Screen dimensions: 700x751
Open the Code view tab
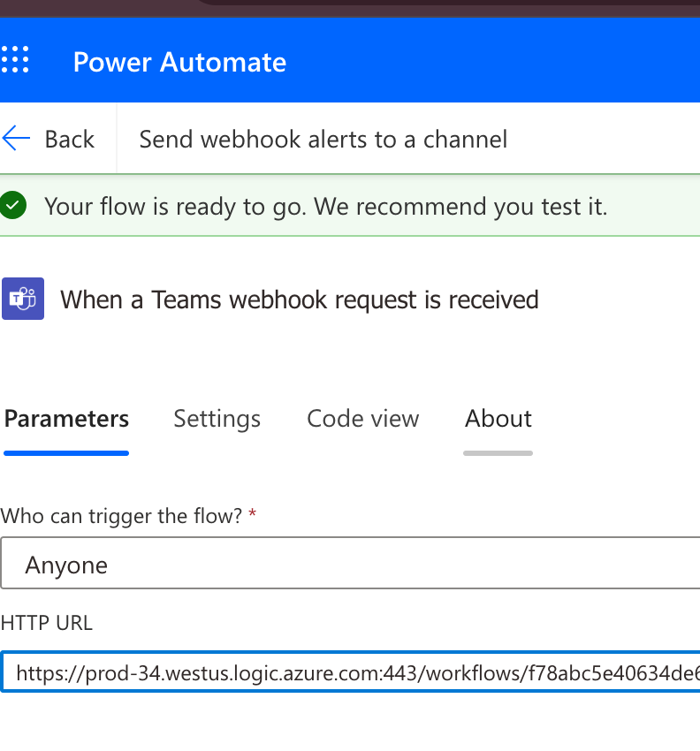click(x=362, y=419)
